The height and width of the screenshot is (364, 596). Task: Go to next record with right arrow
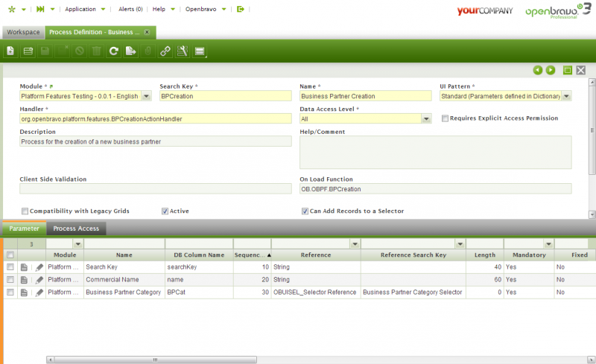[551, 70]
